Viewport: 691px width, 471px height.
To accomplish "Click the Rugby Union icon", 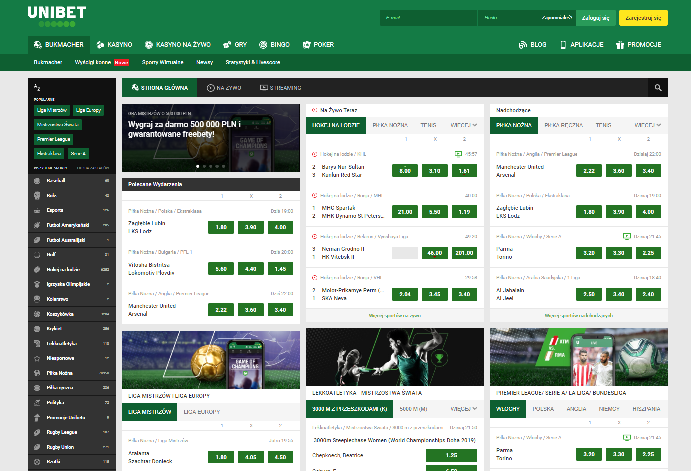I will pyautogui.click(x=37, y=447).
